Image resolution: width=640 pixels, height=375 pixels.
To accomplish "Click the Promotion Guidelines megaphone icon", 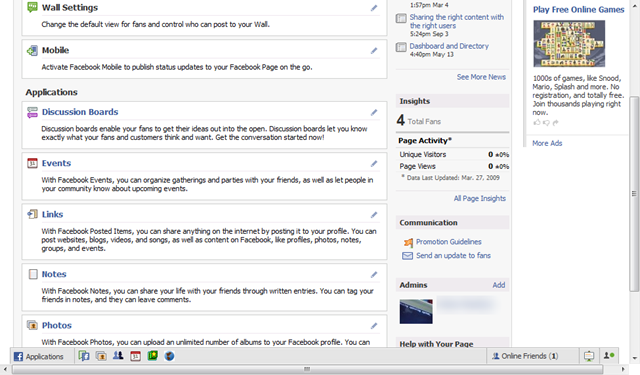I will (x=408, y=242).
